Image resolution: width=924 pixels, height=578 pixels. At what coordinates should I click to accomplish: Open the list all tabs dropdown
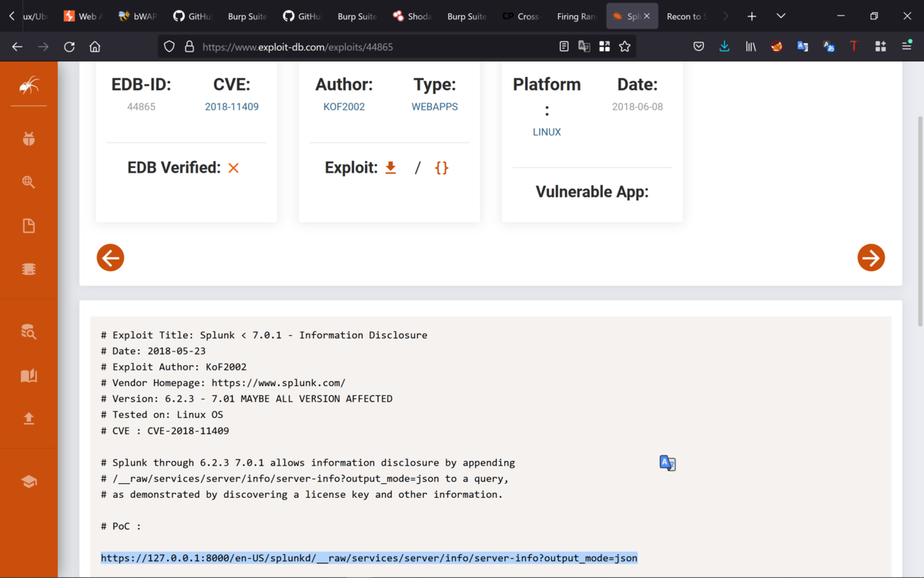(x=781, y=16)
